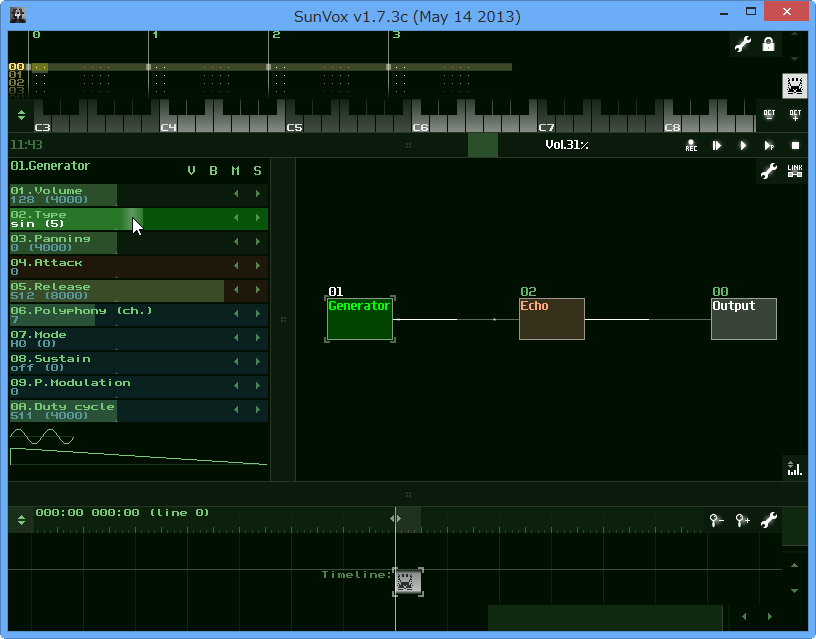Open module view wrench settings
The image size is (816, 639).
[768, 171]
